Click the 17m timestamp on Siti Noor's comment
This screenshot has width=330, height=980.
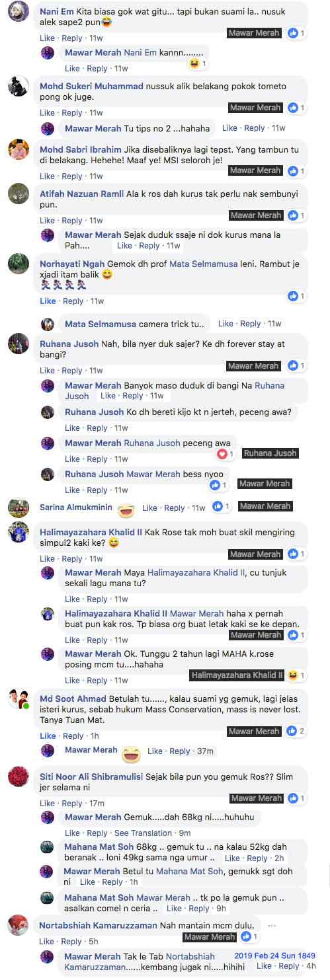(97, 803)
